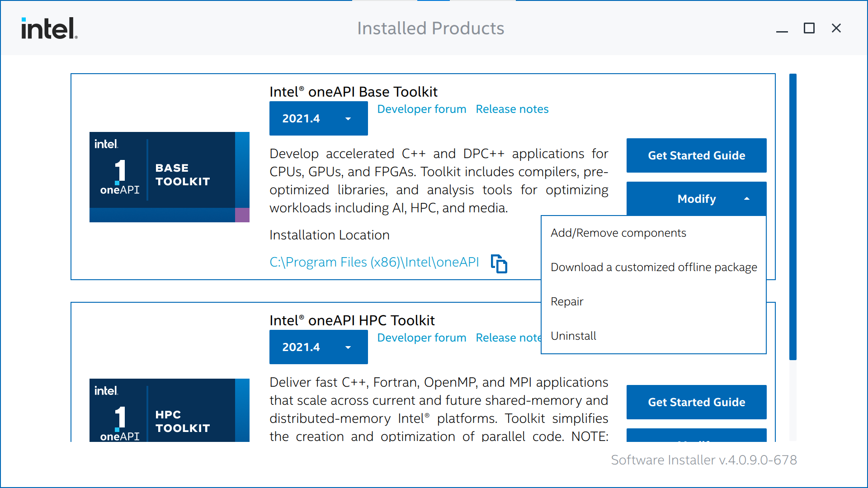Viewport: 868px width, 488px height.
Task: Open Base Toolkit Developer forum link
Action: tap(421, 109)
